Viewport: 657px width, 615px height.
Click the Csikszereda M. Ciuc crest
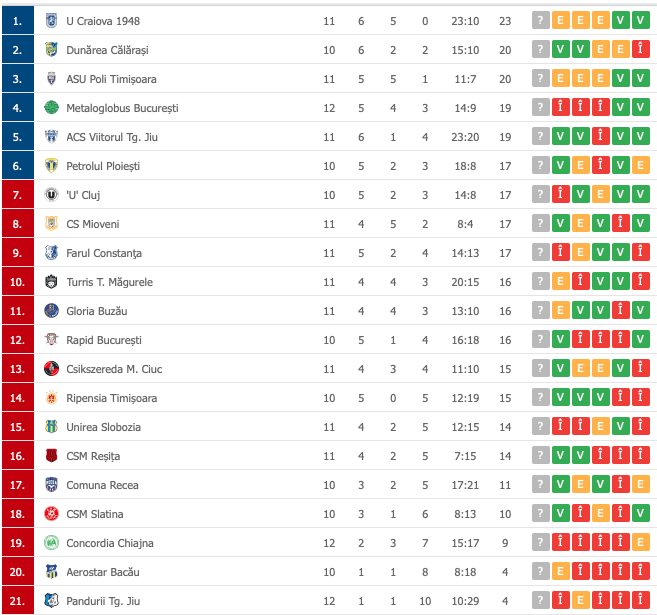tap(52, 369)
